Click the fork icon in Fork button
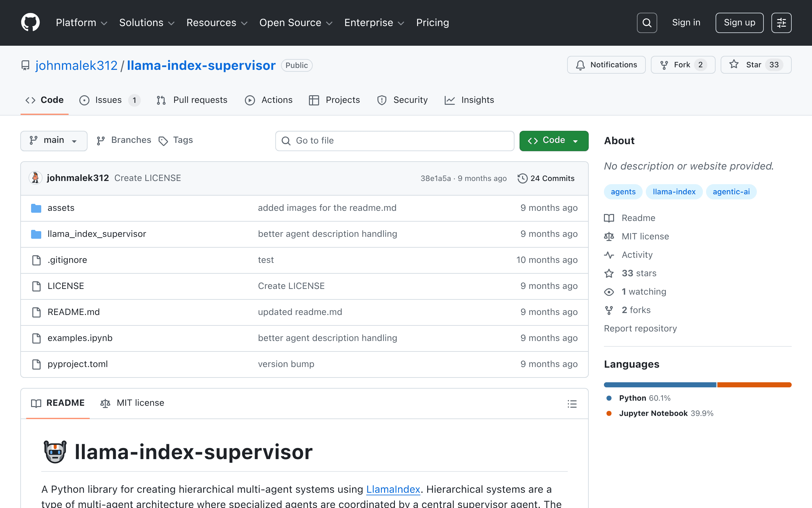This screenshot has width=812, height=508. pyautogui.click(x=664, y=65)
